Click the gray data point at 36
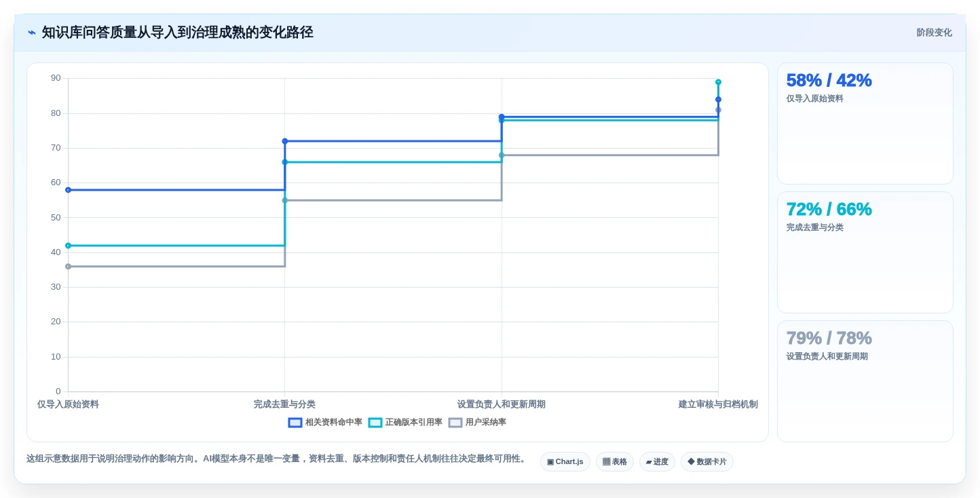This screenshot has height=498, width=980. coord(68,267)
